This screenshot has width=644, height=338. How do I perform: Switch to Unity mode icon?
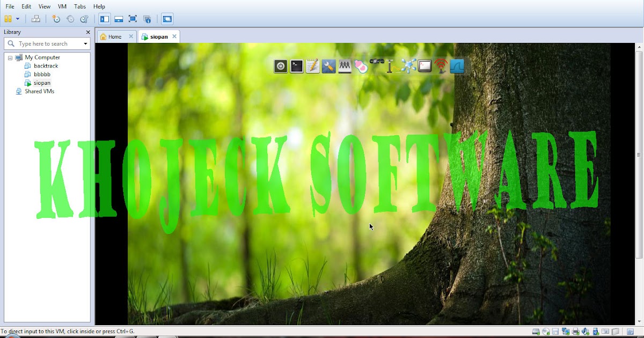click(147, 19)
